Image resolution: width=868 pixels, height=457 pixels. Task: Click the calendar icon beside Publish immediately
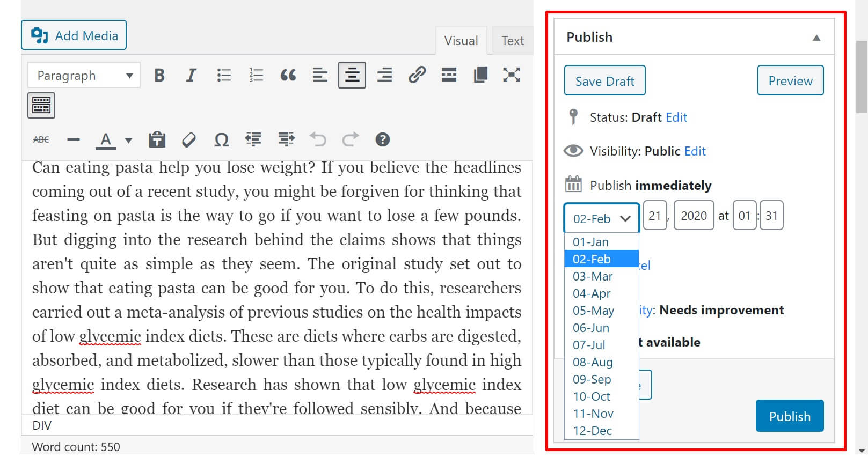click(573, 184)
